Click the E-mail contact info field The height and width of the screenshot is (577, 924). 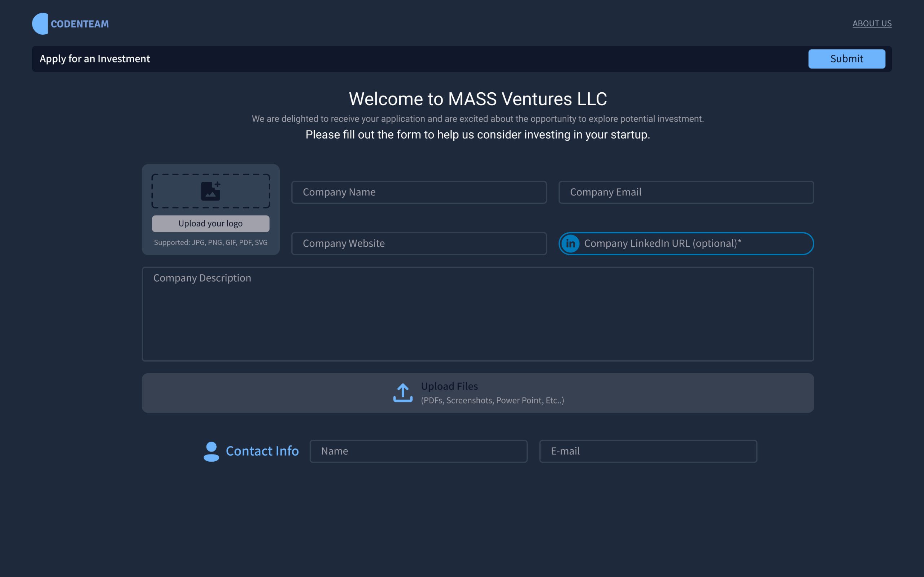pyautogui.click(x=648, y=451)
